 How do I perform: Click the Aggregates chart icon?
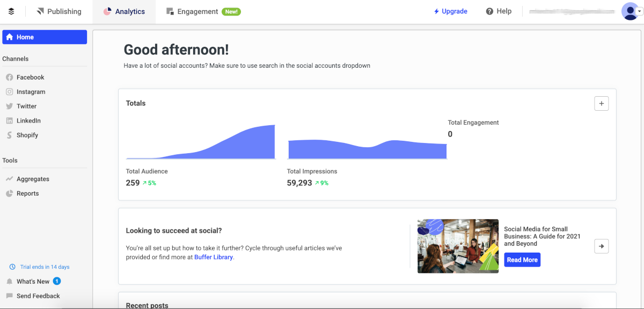9,179
